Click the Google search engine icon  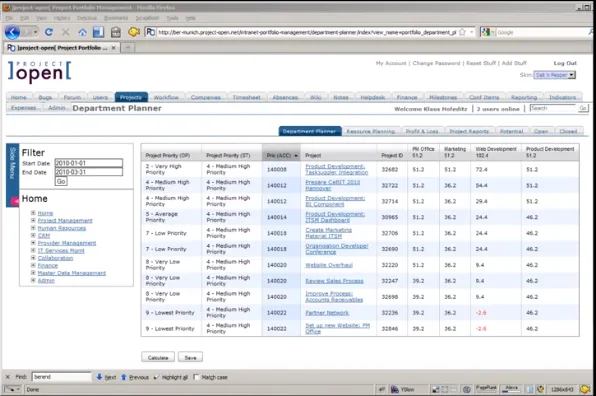[x=485, y=32]
